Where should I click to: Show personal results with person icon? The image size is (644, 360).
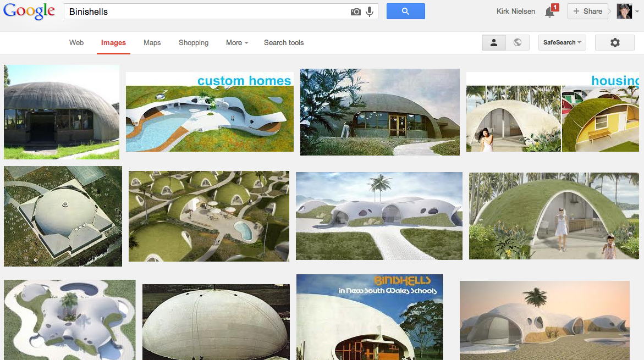494,42
